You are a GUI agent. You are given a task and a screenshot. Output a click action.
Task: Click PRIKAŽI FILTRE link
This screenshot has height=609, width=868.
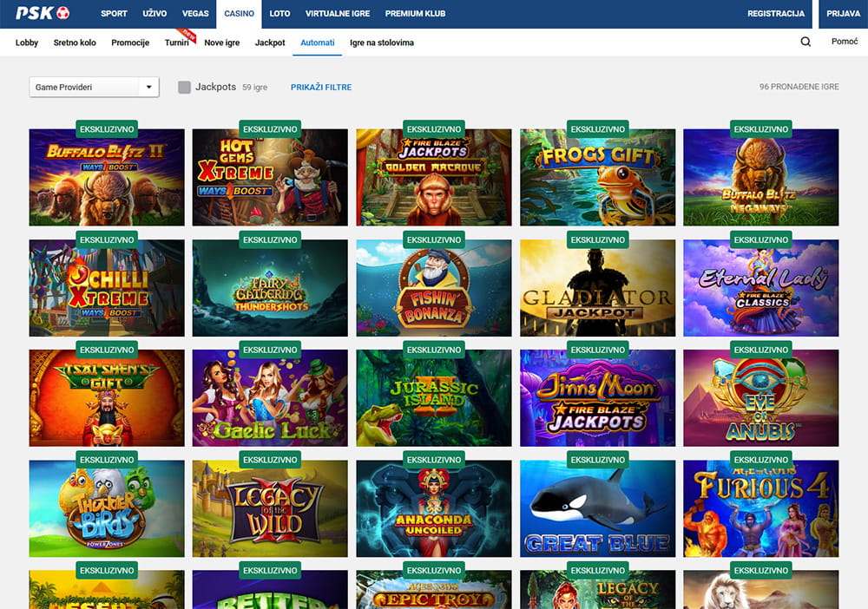pos(321,87)
